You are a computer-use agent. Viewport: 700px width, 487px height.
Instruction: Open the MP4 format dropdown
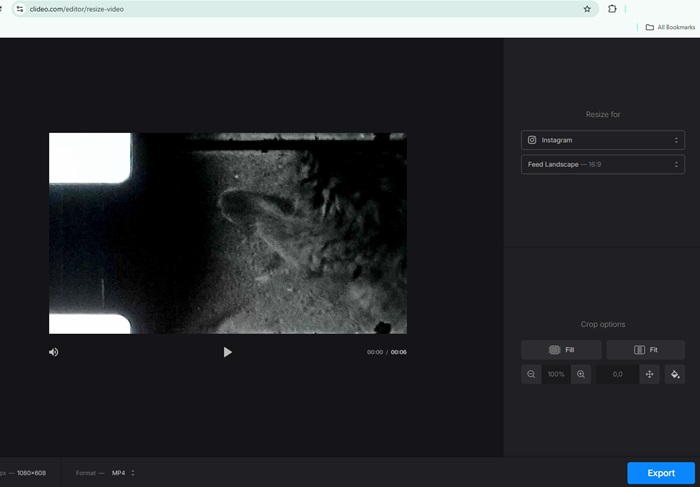click(123, 473)
